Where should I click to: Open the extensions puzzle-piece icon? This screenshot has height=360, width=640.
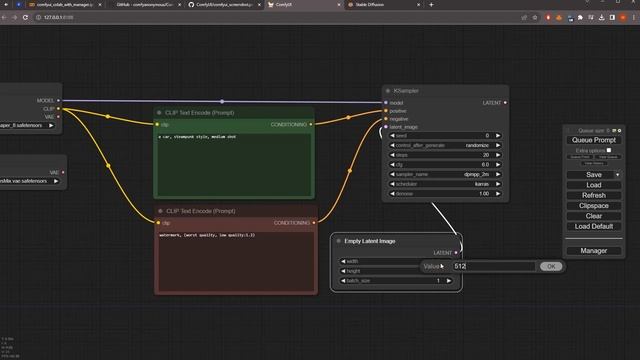point(580,18)
